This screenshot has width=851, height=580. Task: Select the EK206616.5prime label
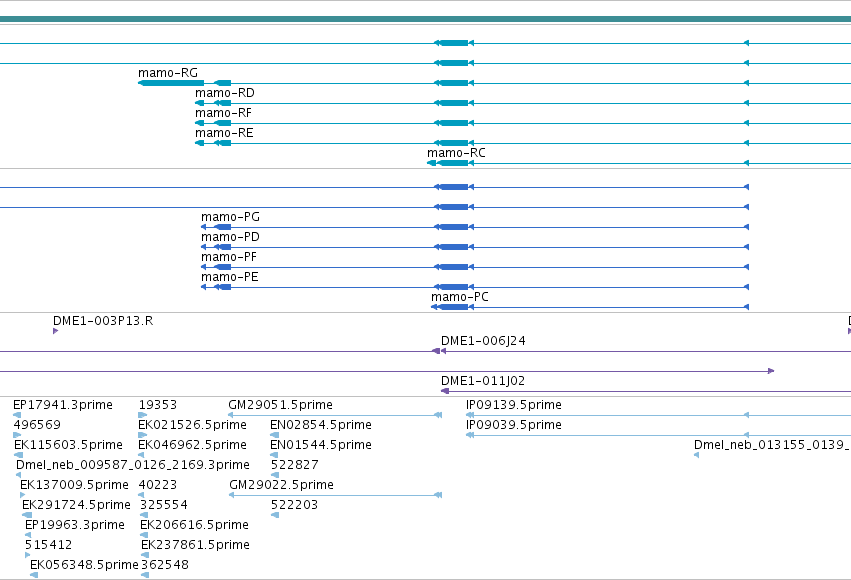(194, 525)
